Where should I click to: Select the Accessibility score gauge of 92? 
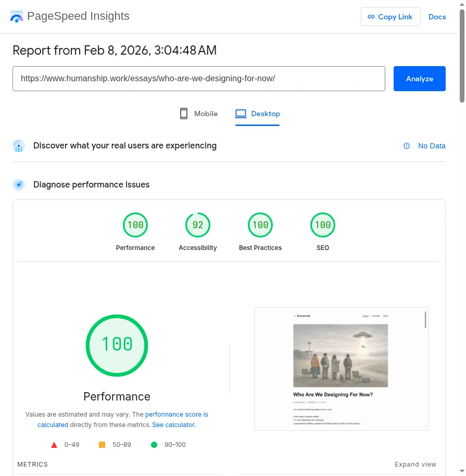pyautogui.click(x=198, y=226)
